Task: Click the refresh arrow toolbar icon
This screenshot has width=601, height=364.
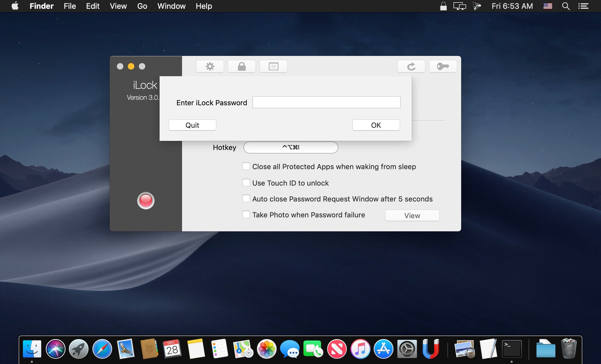Action: pos(411,66)
